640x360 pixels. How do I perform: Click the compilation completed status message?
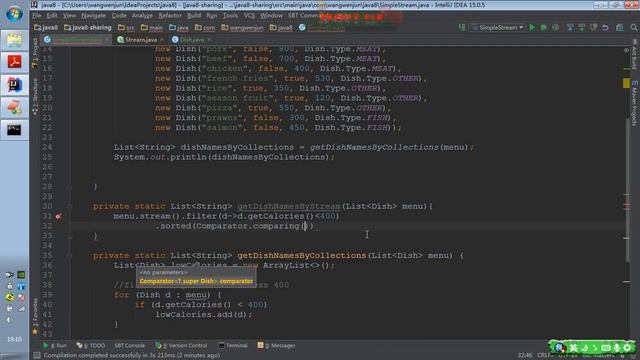[x=132, y=355]
